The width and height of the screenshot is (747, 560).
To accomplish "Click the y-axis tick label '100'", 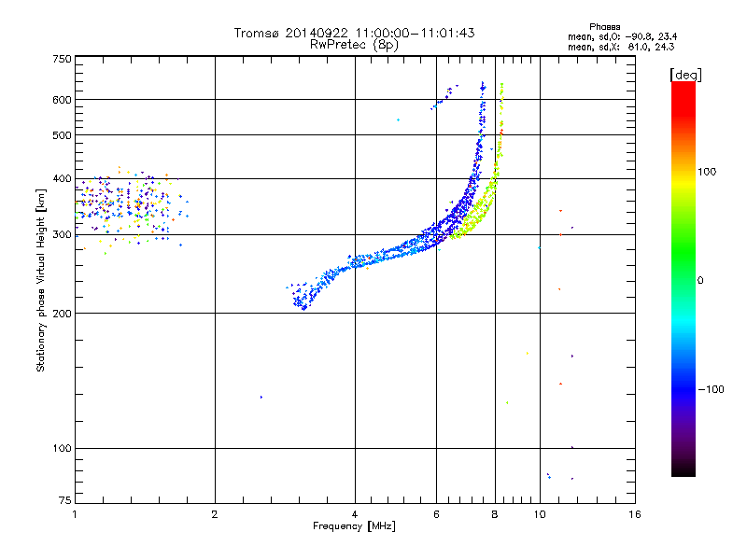I will [x=62, y=449].
